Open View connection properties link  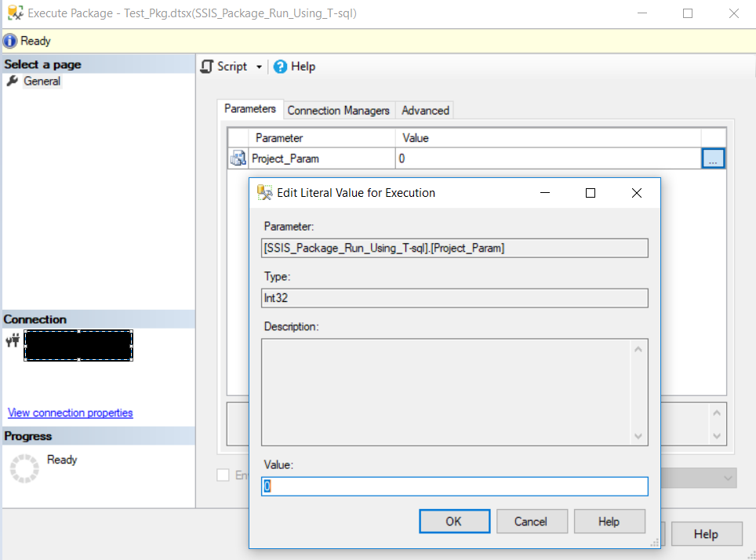[70, 413]
